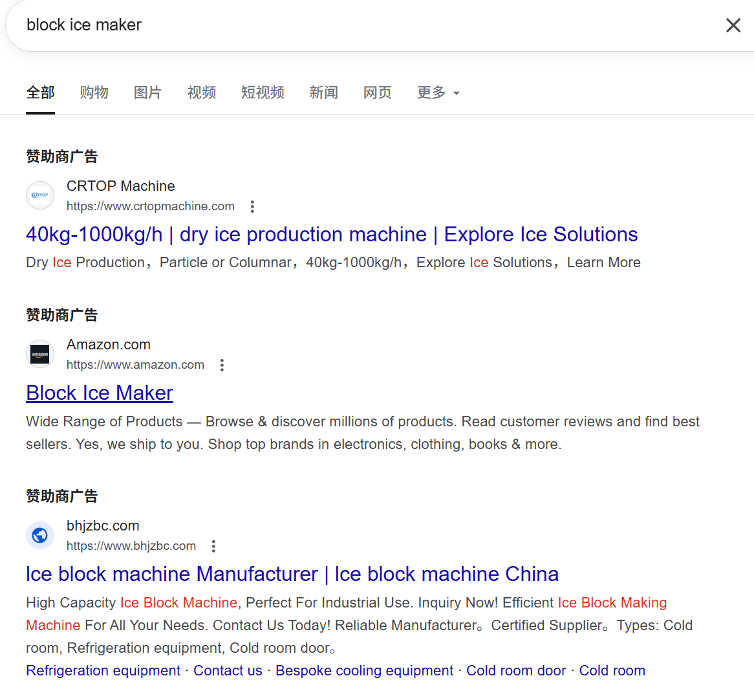
Task: Switch to the 新闻 (News) tab
Action: click(x=323, y=93)
